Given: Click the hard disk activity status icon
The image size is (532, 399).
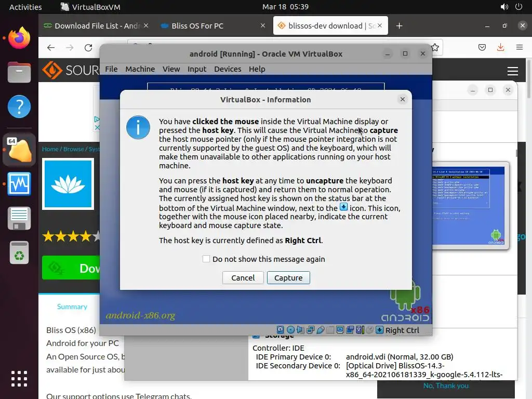Looking at the screenshot, I should click(x=280, y=330).
